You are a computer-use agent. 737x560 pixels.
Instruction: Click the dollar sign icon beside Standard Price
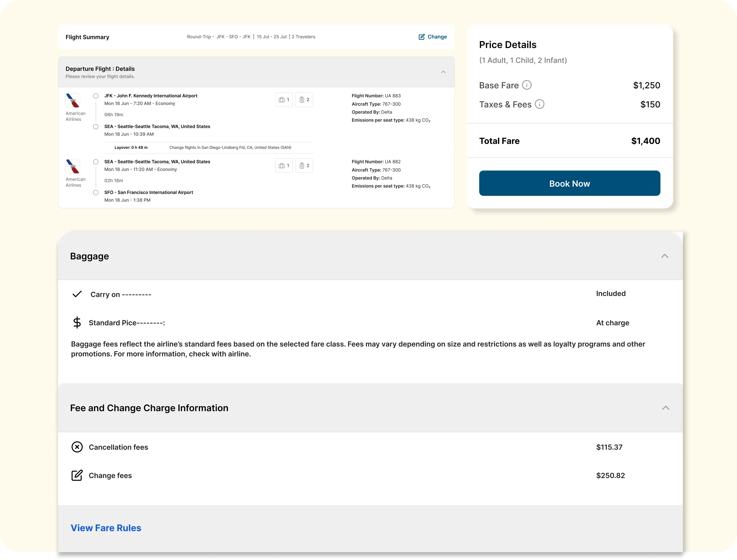pos(77,322)
